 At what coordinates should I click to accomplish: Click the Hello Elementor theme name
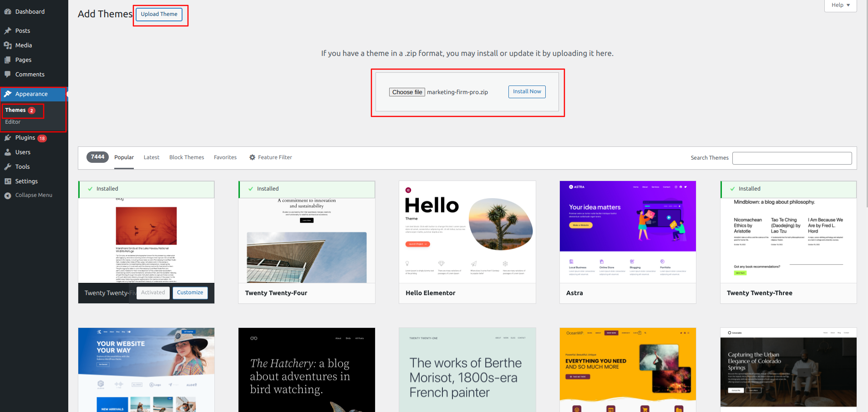(x=430, y=293)
